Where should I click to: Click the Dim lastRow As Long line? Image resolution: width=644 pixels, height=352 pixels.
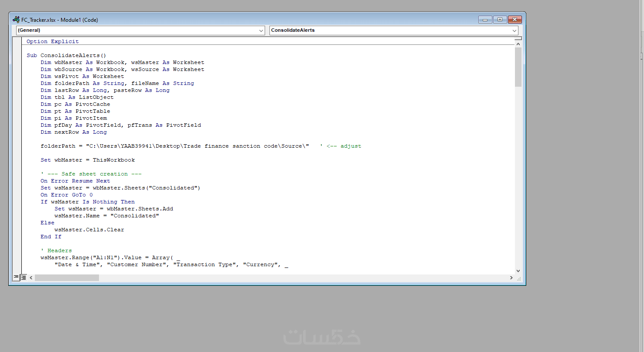[x=105, y=90]
